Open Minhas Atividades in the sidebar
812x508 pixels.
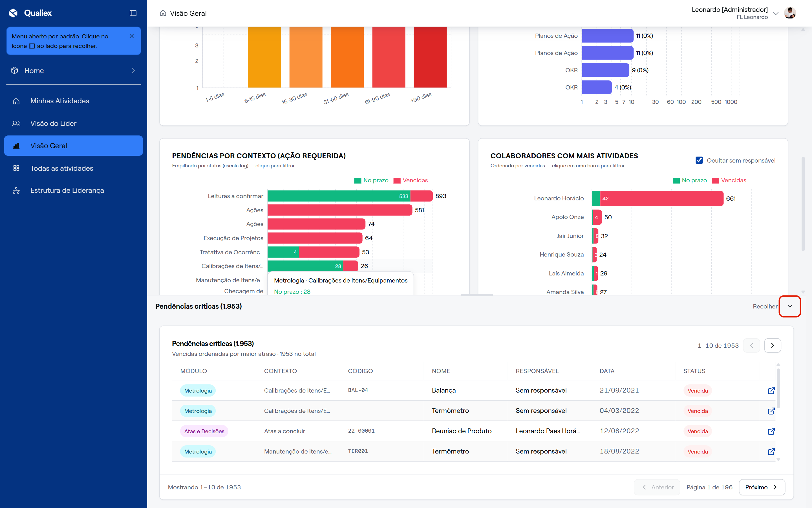tap(74, 101)
